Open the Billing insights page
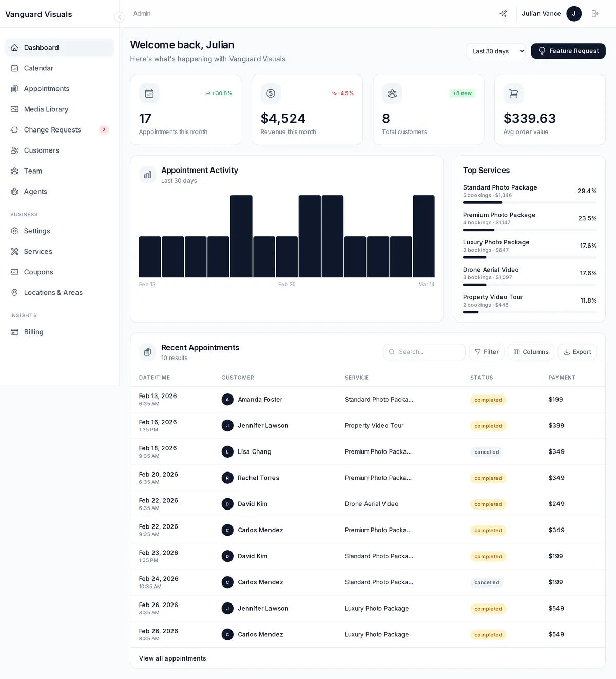The height and width of the screenshot is (679, 616). pos(33,332)
